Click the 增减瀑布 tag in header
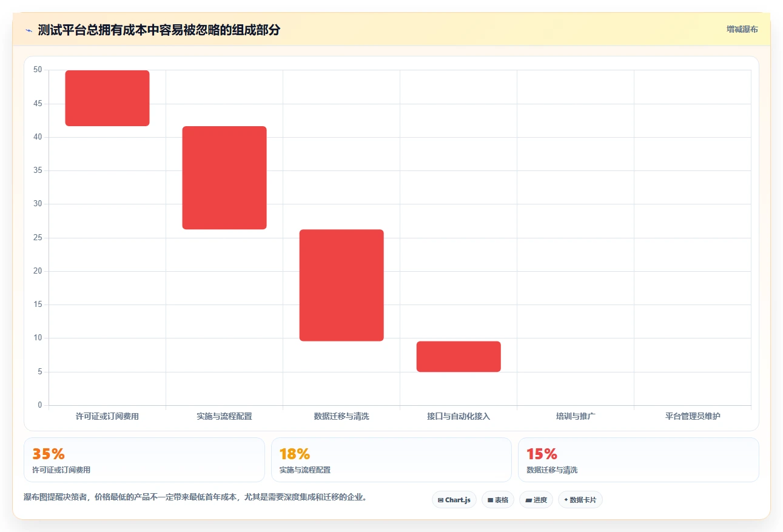Screen dimensions: 783x532 742,29
